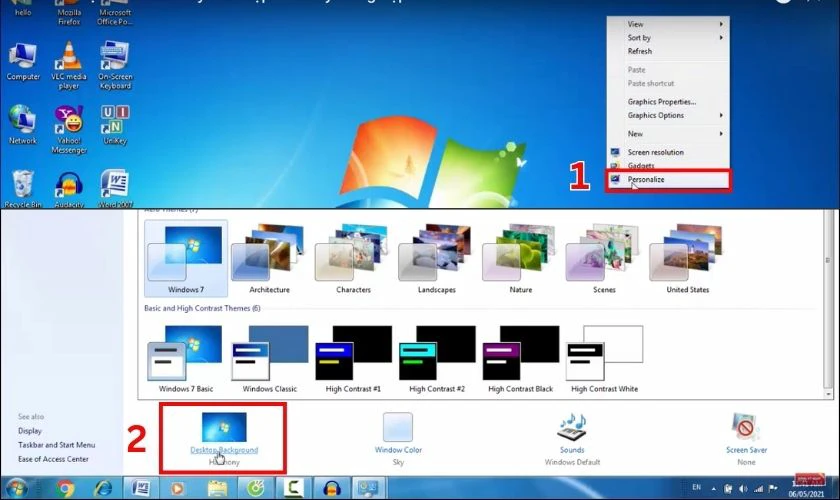Image resolution: width=840 pixels, height=500 pixels.
Task: Switch to Camtasia in the taskbar
Action: click(294, 488)
